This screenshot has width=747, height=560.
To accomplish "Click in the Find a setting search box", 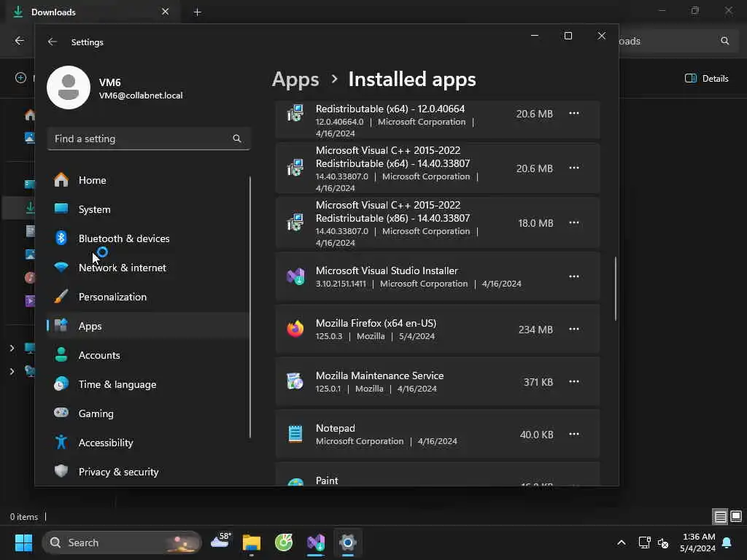I will point(149,139).
